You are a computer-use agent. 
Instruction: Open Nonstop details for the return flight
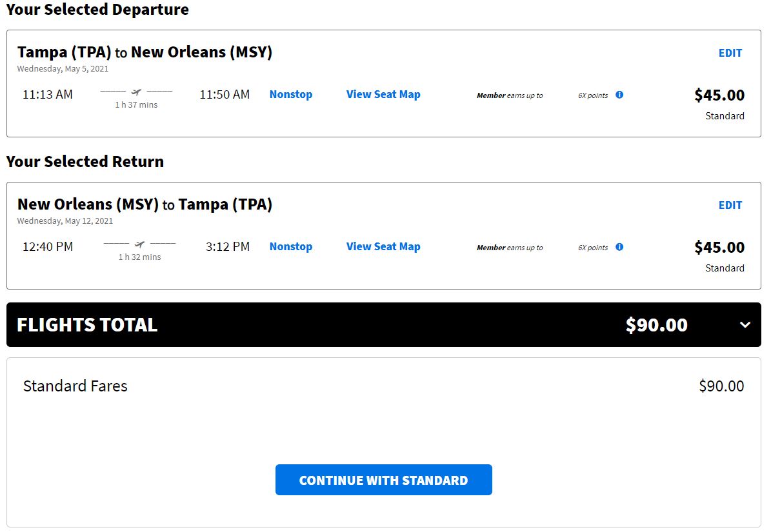click(290, 246)
